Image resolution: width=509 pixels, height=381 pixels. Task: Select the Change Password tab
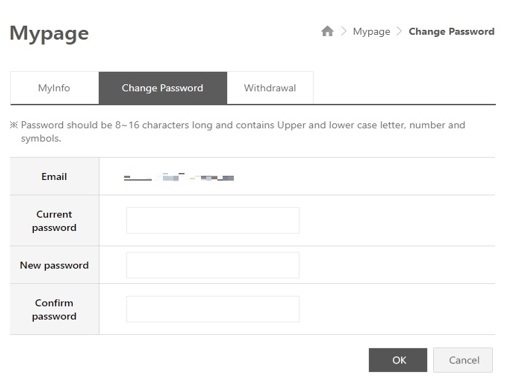[163, 88]
